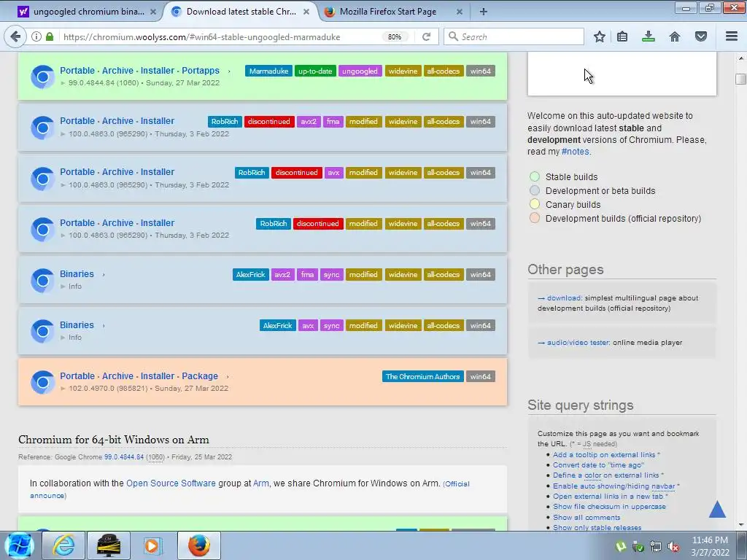Bookmark this page with star icon
Viewport: 747px width, 560px height.
(600, 36)
